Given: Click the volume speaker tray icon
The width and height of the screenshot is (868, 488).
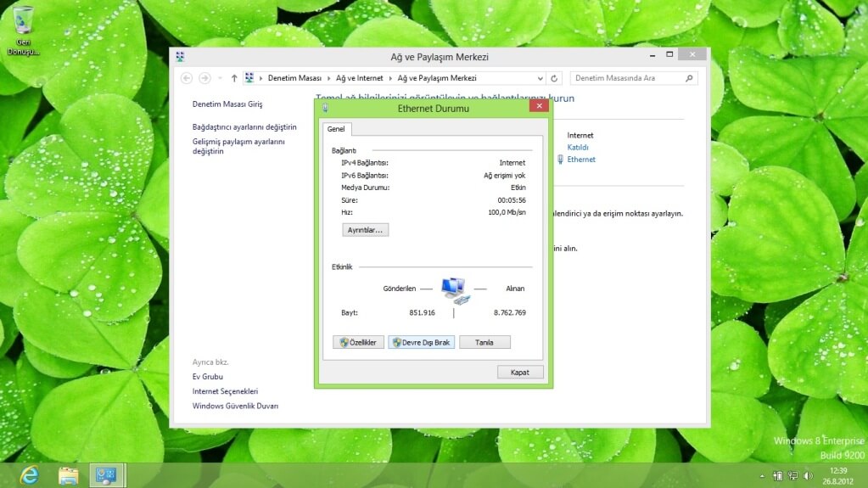Looking at the screenshot, I should click(x=808, y=475).
